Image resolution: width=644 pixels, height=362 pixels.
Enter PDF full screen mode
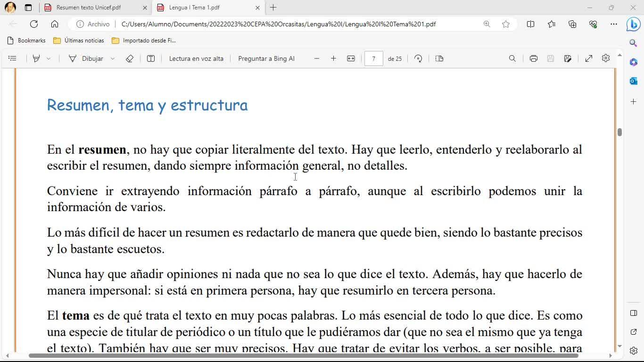(x=589, y=58)
